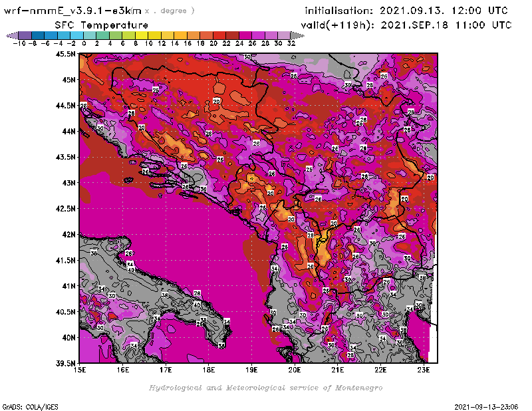Click the 44N latitude axis label
Viewport: 532px width, 411px height.
tap(68, 131)
